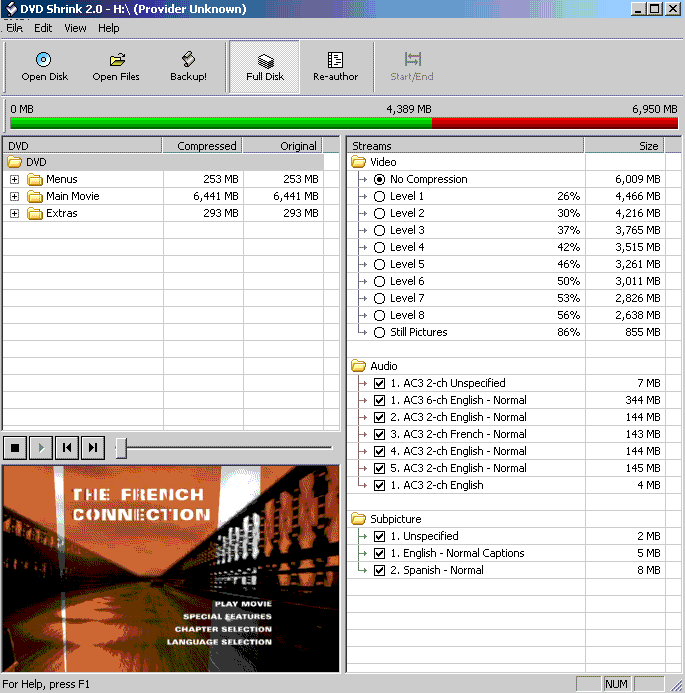Click Main Movie compressed size 6,441 MB
Image resolution: width=685 pixels, height=693 pixels.
pos(216,196)
